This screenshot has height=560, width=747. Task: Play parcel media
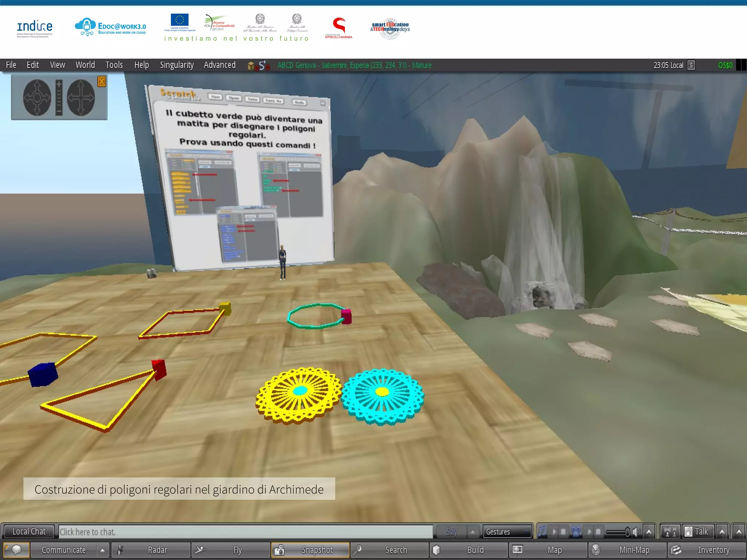click(x=589, y=532)
